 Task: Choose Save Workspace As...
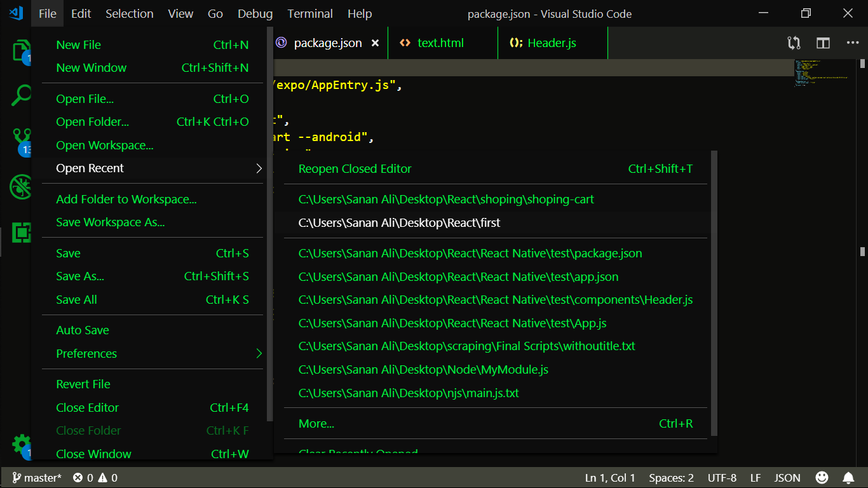click(x=153, y=222)
